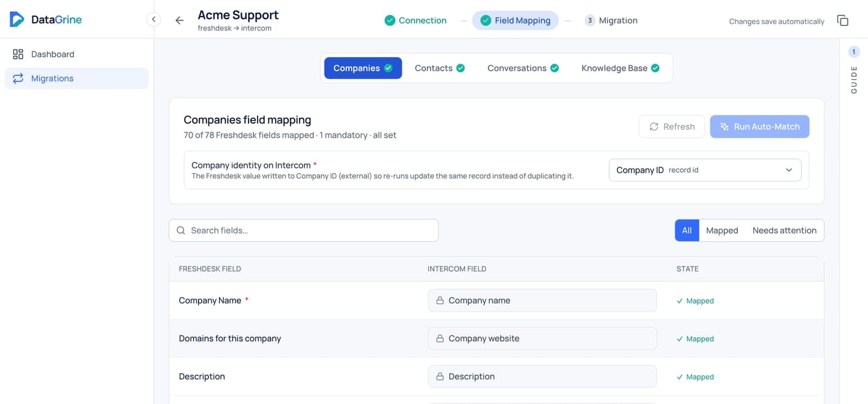The width and height of the screenshot is (868, 404).
Task: Click the Company website Intercom field
Action: tap(542, 338)
